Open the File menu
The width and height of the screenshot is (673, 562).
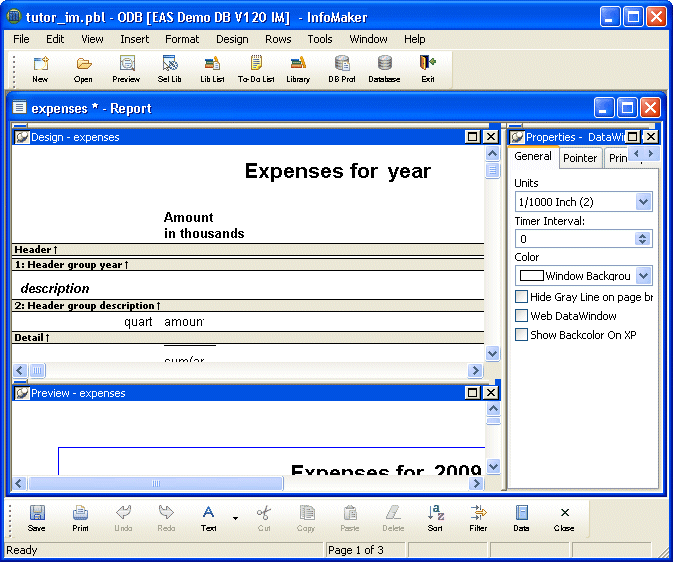[21, 39]
